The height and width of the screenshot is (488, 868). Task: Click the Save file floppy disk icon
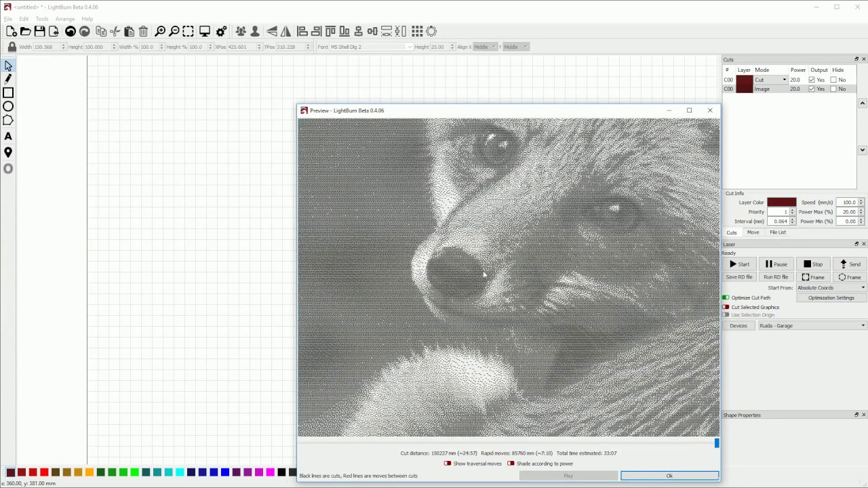click(x=39, y=31)
